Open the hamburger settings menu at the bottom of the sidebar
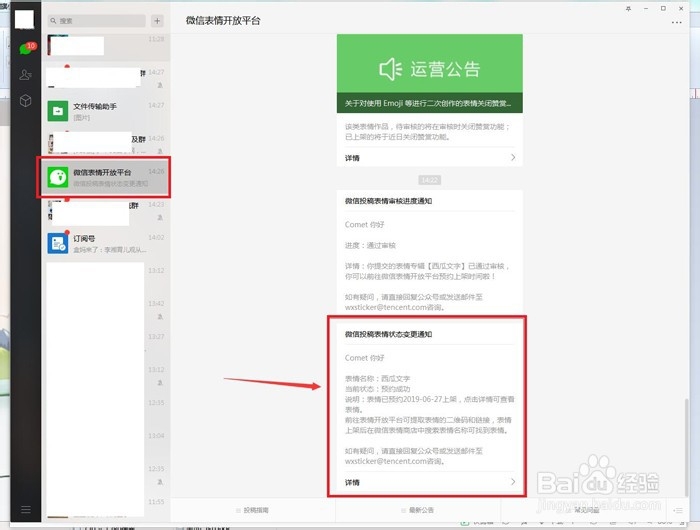700x530 pixels. pyautogui.click(x=26, y=509)
